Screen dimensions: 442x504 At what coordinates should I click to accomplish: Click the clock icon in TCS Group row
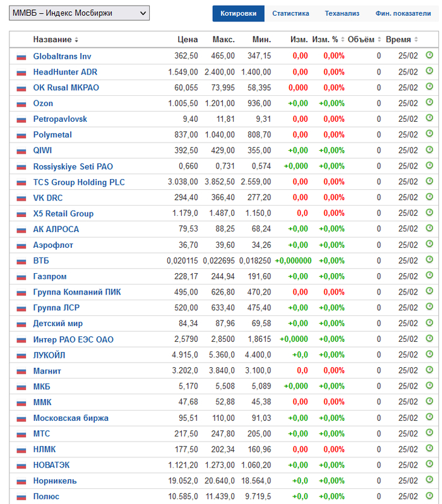(x=429, y=181)
